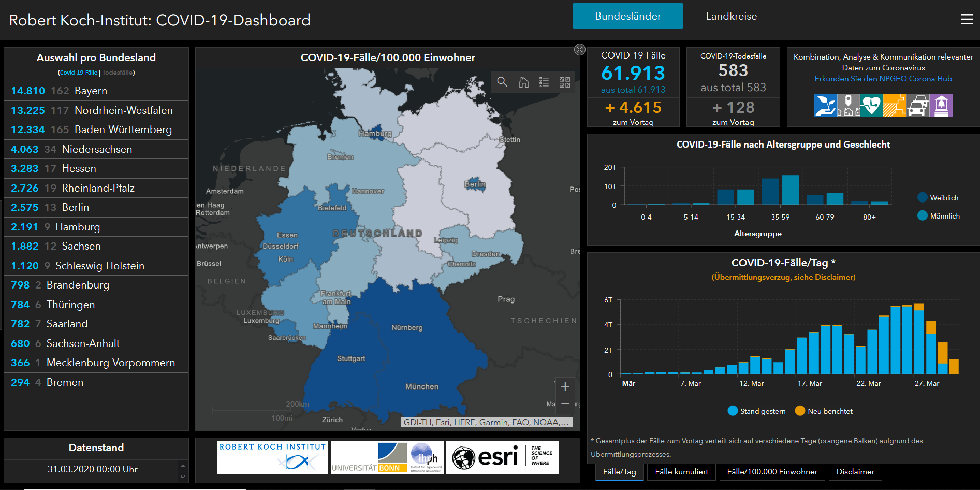
Task: Open the Universität Bonn logo
Action: (387, 457)
